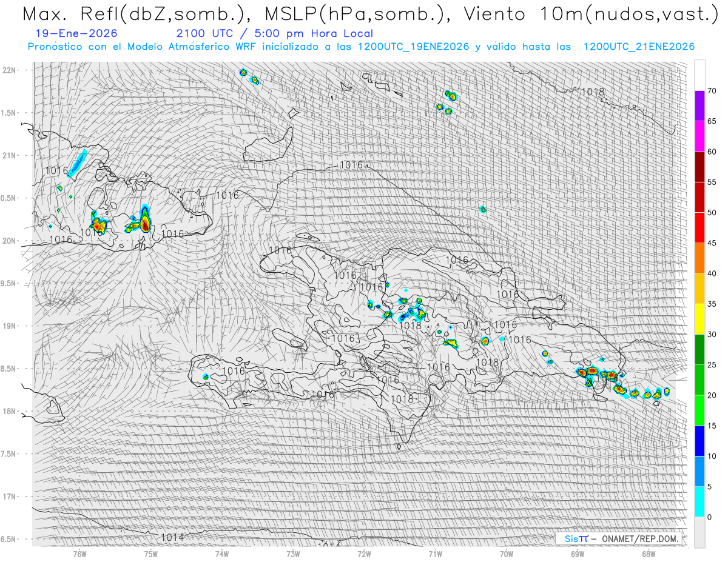Click the latitude axis label '18N'
The image size is (728, 562).
pos(9,411)
